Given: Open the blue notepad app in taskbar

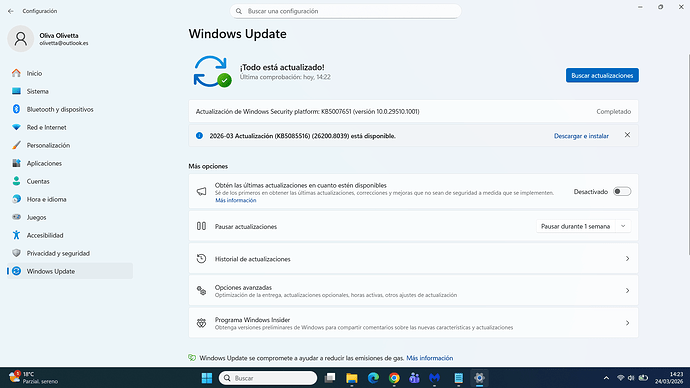Looking at the screenshot, I should [x=458, y=378].
